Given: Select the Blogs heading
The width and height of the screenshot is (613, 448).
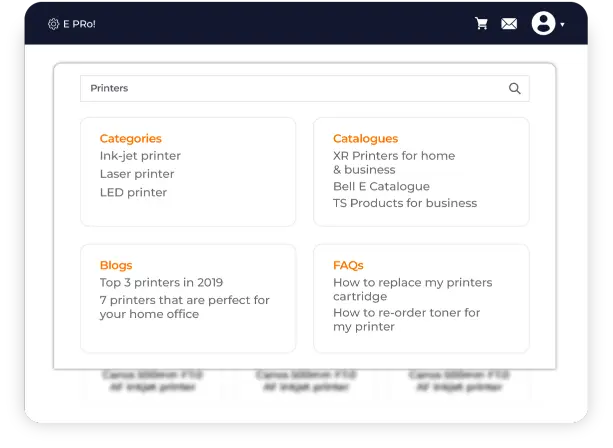Looking at the screenshot, I should 116,265.
